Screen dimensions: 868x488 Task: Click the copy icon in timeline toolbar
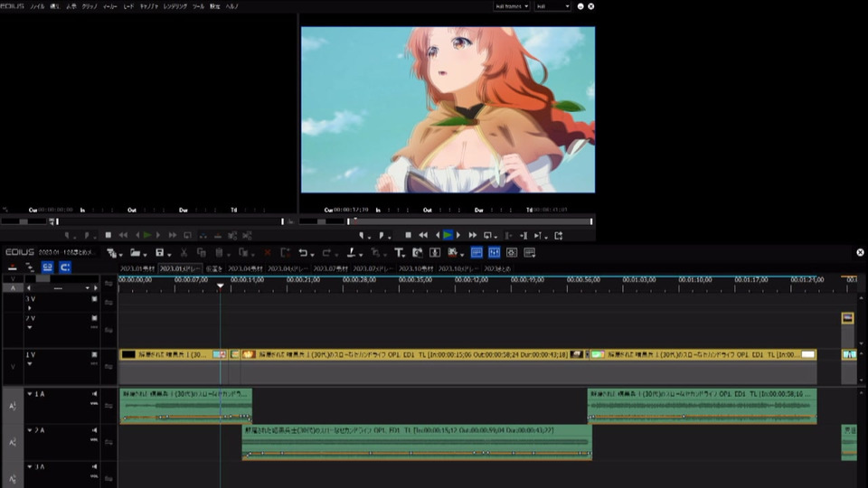click(202, 253)
